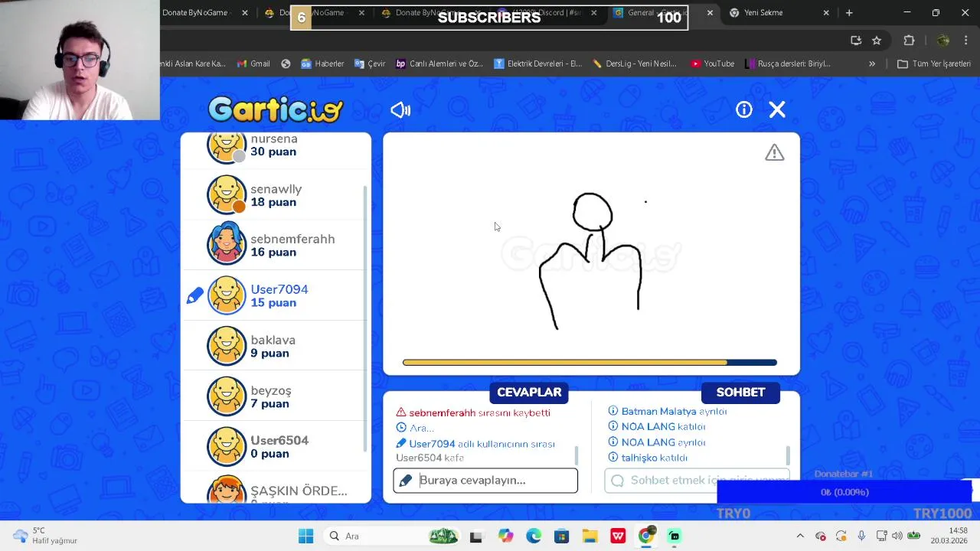980x551 pixels.
Task: Open 'DersLig - Yeni Nesil' bookmark
Action: coord(635,64)
